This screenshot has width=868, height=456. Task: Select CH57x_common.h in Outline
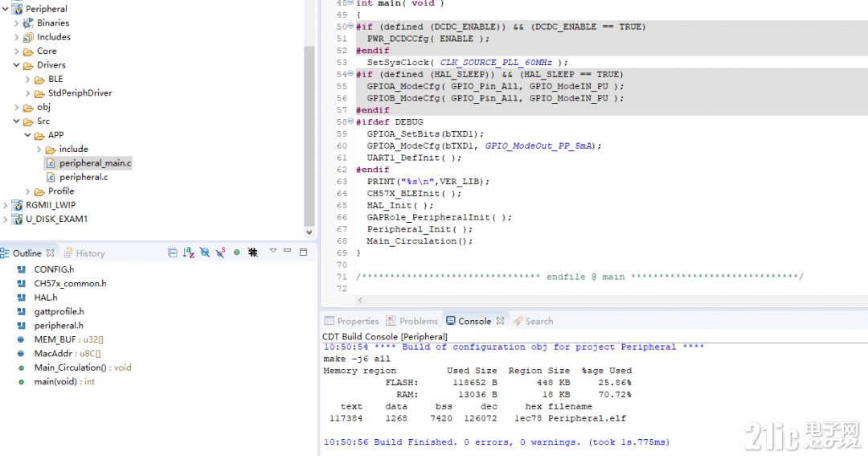point(70,283)
